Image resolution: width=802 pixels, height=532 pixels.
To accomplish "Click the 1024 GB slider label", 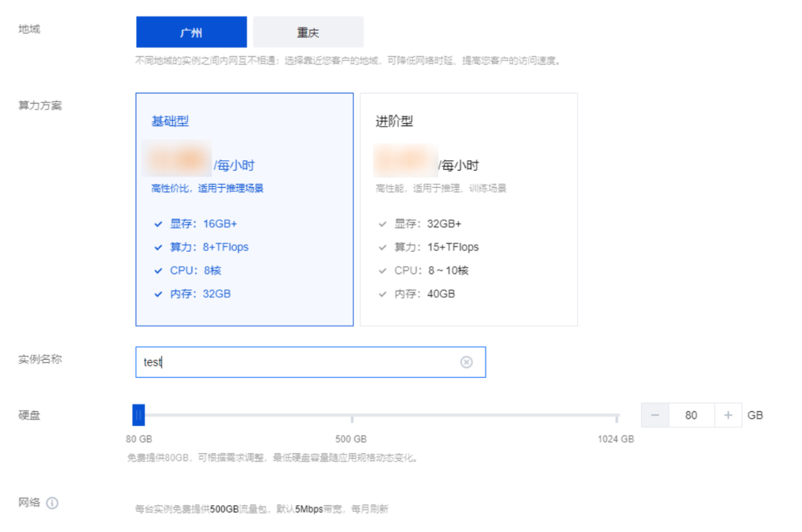I will click(616, 439).
